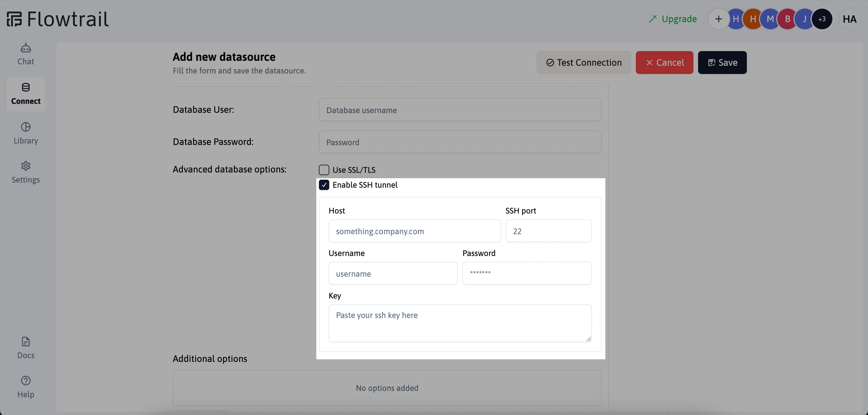
Task: Open the Chat section in sidebar
Action: point(26,54)
